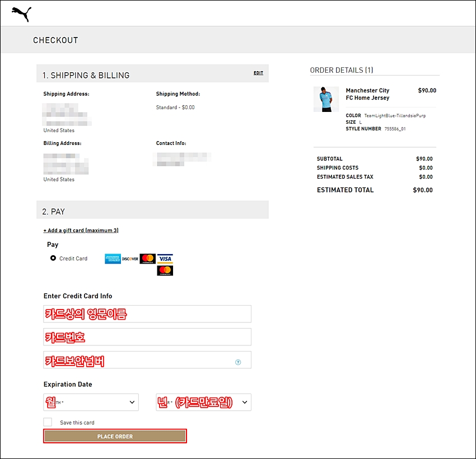Screen dimensions: 476x459
Task: Open the expiration month dropdown
Action: point(91,402)
